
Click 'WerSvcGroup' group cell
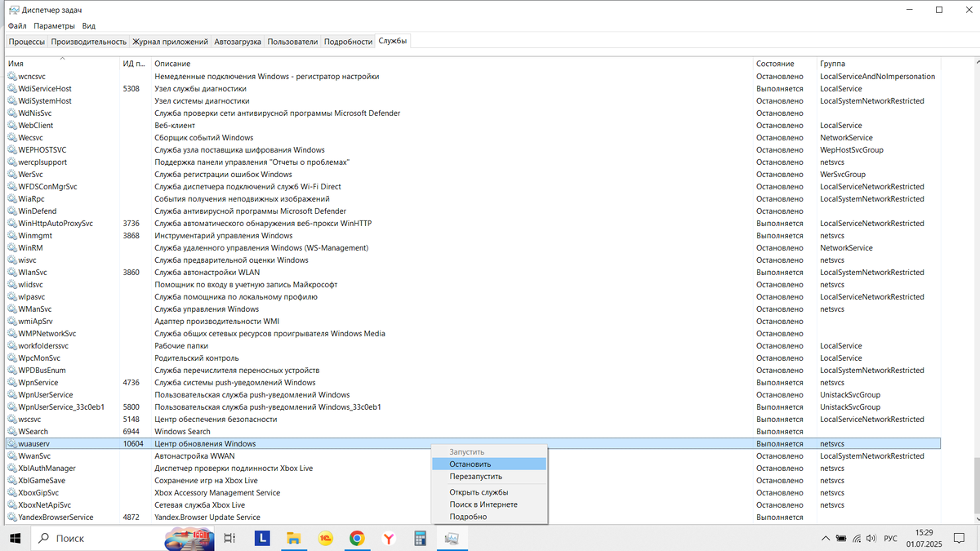click(843, 175)
